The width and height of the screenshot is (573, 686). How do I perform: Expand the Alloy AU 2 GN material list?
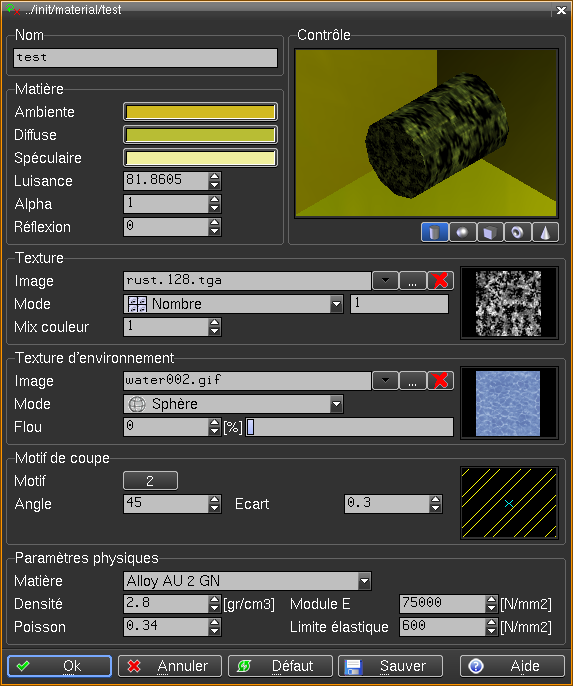pos(364,581)
